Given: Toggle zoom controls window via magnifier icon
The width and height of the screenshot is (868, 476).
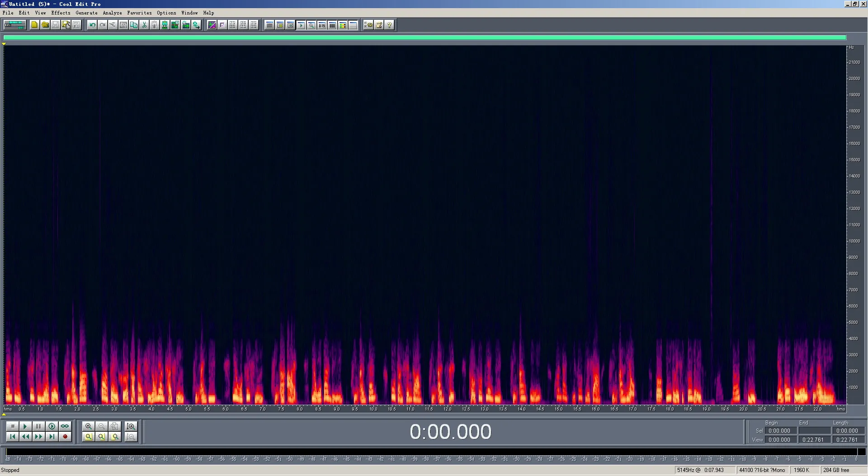Looking at the screenshot, I should (x=311, y=25).
